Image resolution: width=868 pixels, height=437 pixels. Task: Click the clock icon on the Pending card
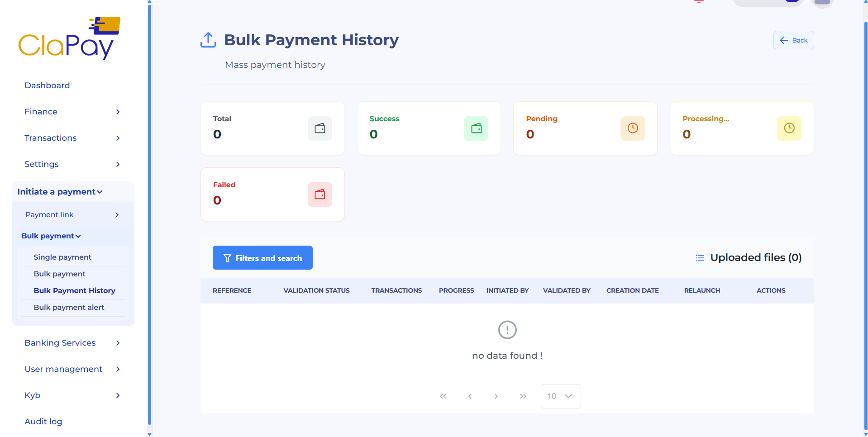point(632,128)
